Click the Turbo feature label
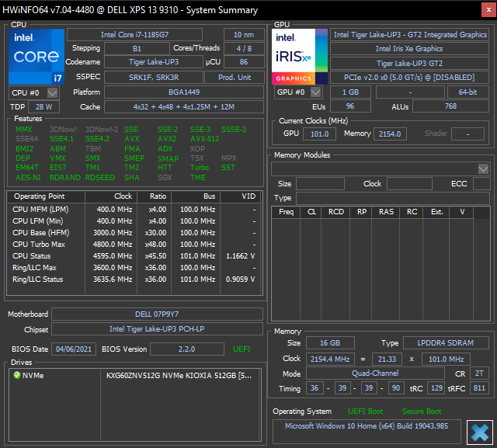This screenshot has width=497, height=448. 200,168
